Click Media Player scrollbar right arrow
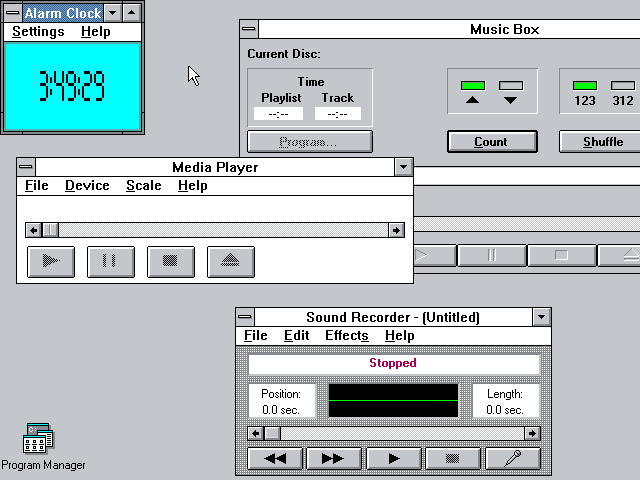640x480 pixels. click(396, 230)
